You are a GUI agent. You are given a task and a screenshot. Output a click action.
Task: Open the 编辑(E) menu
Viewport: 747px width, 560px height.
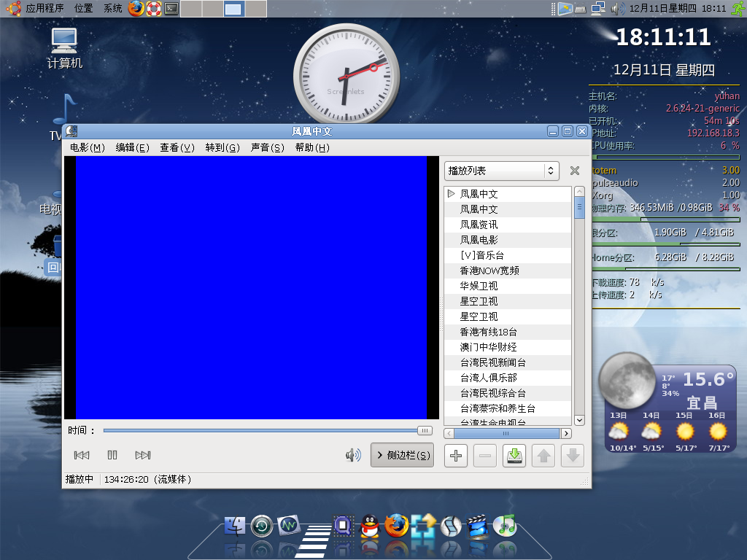133,147
